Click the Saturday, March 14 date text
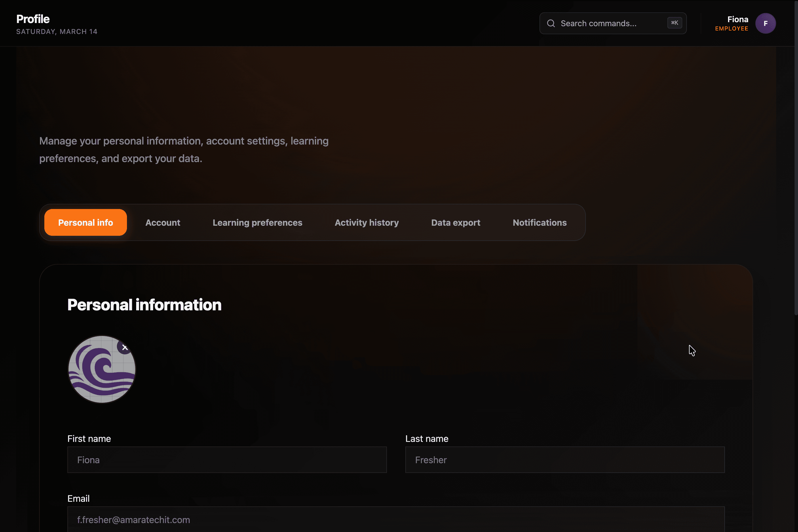Image resolution: width=798 pixels, height=532 pixels. click(57, 32)
